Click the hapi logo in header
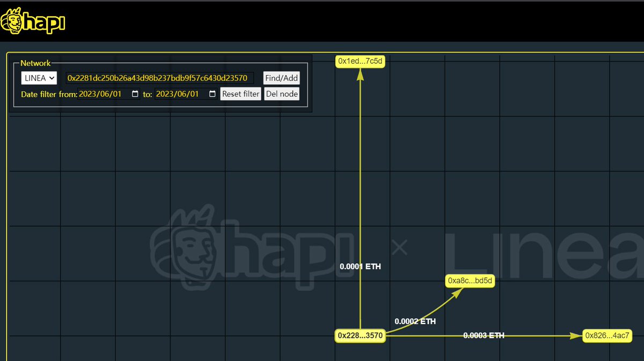This screenshot has height=361, width=644. click(33, 22)
